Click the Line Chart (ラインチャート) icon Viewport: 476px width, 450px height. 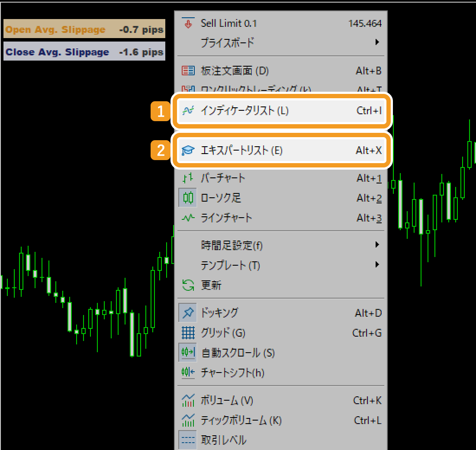pyautogui.click(x=188, y=218)
